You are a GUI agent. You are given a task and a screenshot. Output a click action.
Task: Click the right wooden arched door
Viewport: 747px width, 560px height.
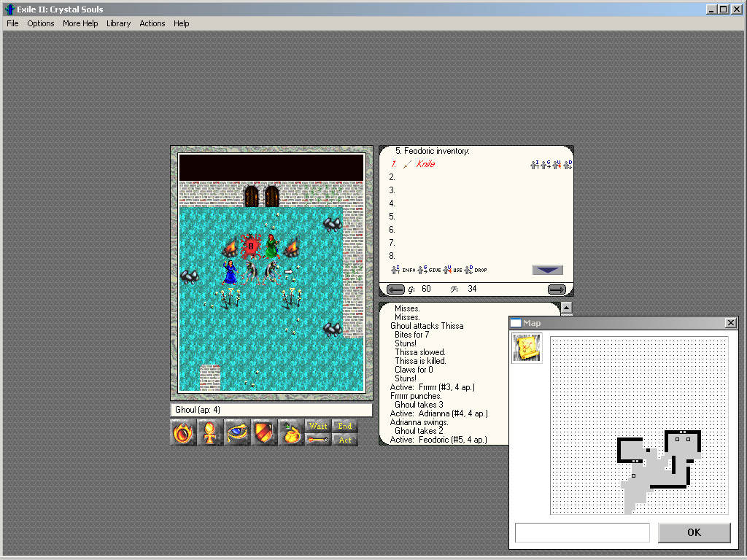(x=272, y=195)
